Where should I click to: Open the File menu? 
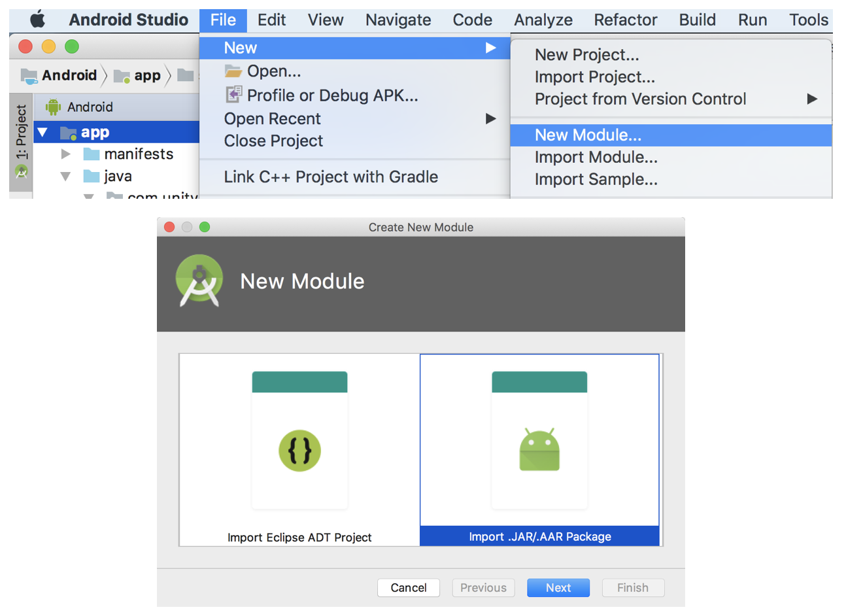coord(223,20)
